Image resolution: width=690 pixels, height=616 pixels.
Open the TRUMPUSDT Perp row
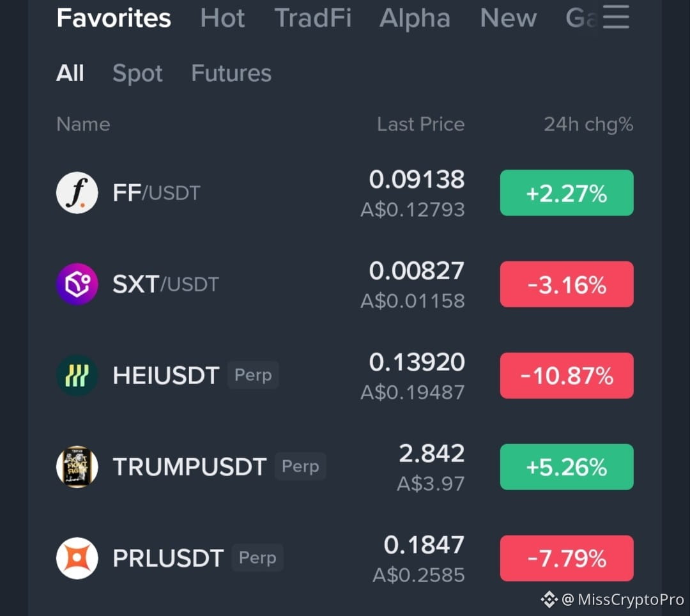click(345, 467)
